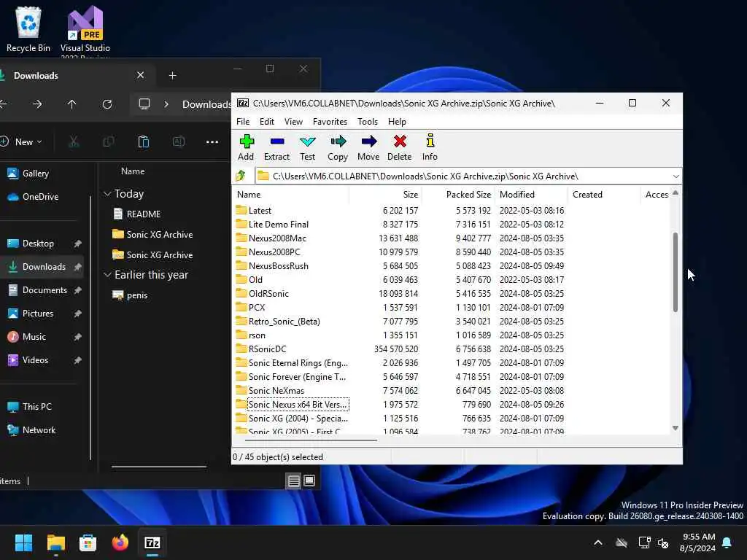Run the Test tool in 7-Zip
This screenshot has height=560, width=747.
[x=307, y=147]
